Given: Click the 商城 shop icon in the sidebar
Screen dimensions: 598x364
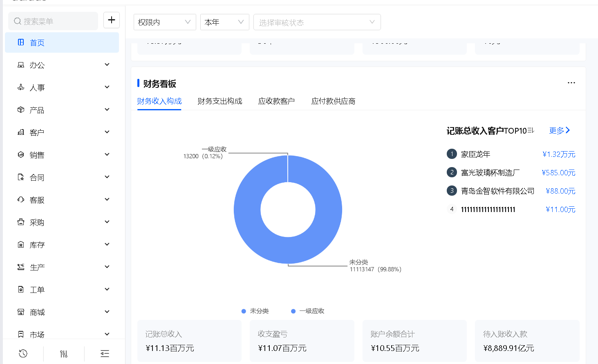Looking at the screenshot, I should pos(21,312).
